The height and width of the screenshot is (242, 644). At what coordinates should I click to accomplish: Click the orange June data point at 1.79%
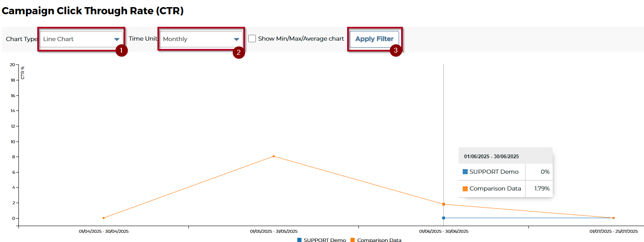(x=443, y=204)
